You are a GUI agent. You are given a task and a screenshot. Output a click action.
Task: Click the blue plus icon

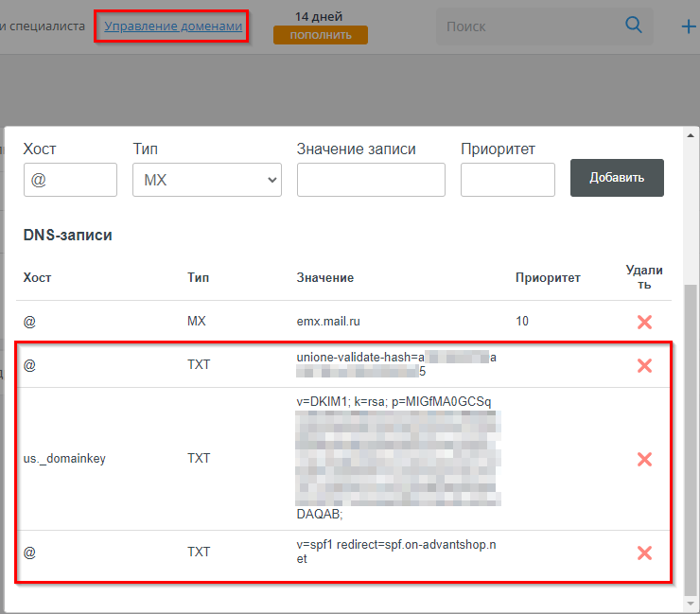point(689,26)
